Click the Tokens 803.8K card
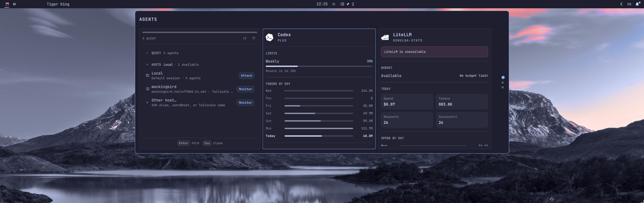The image size is (644, 203). point(462,101)
